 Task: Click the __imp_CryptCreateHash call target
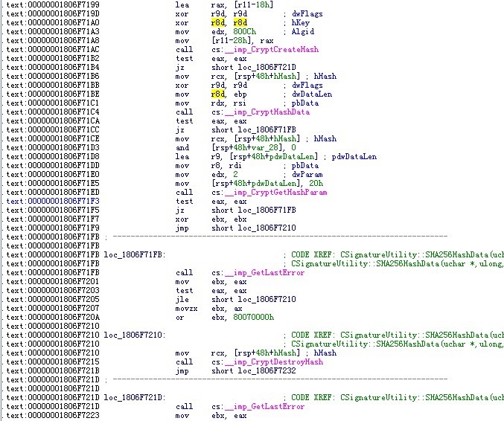point(272,49)
